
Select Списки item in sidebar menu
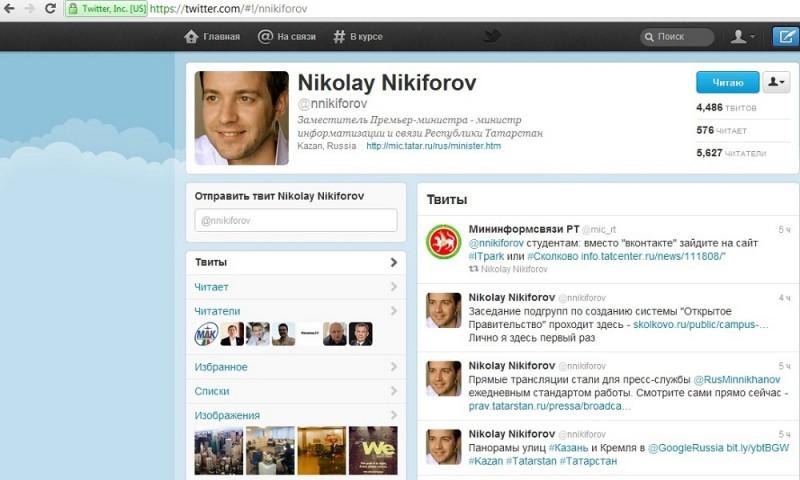click(296, 391)
